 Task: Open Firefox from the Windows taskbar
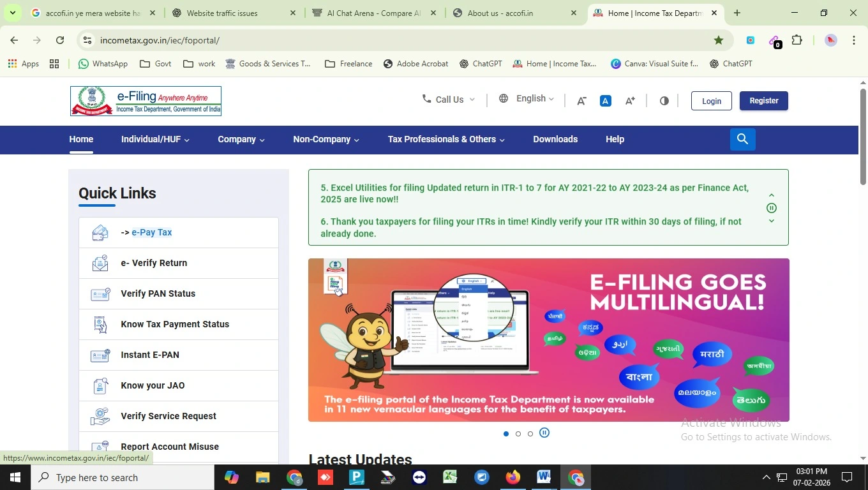click(513, 477)
